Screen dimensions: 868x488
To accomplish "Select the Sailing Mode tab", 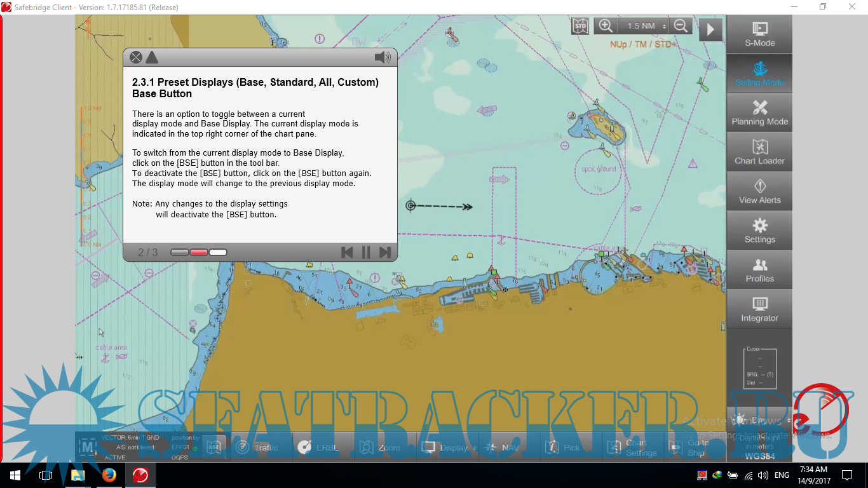I will (759, 74).
